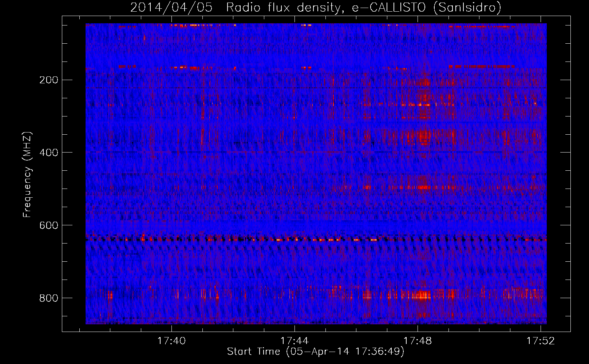Viewport: 589px width, 364px height.
Task: Click the 17:44 time tick label
Action: [294, 341]
